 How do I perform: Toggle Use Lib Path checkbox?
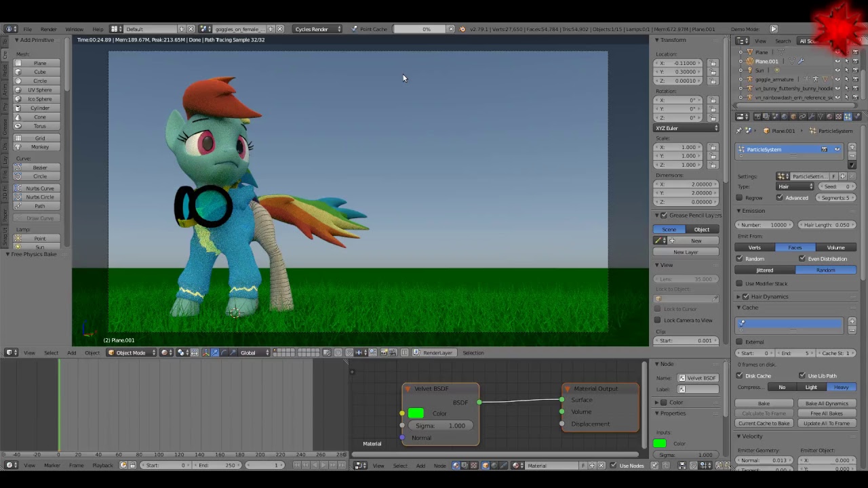pos(802,375)
